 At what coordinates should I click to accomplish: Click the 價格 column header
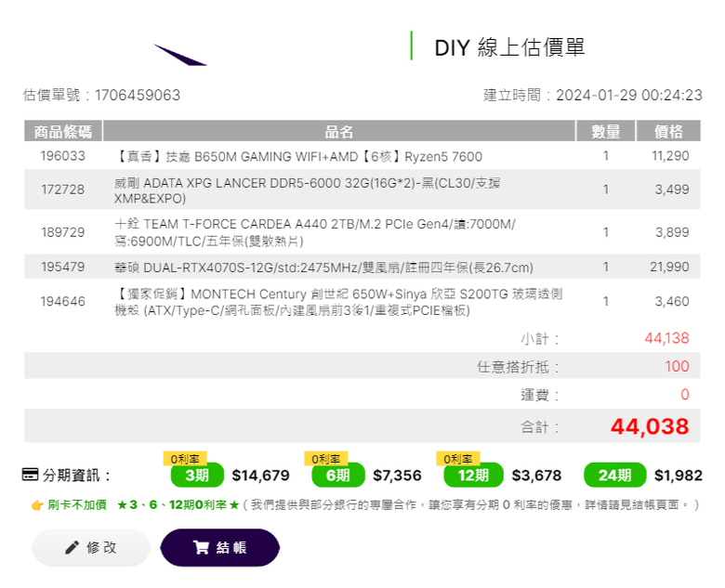tap(668, 131)
